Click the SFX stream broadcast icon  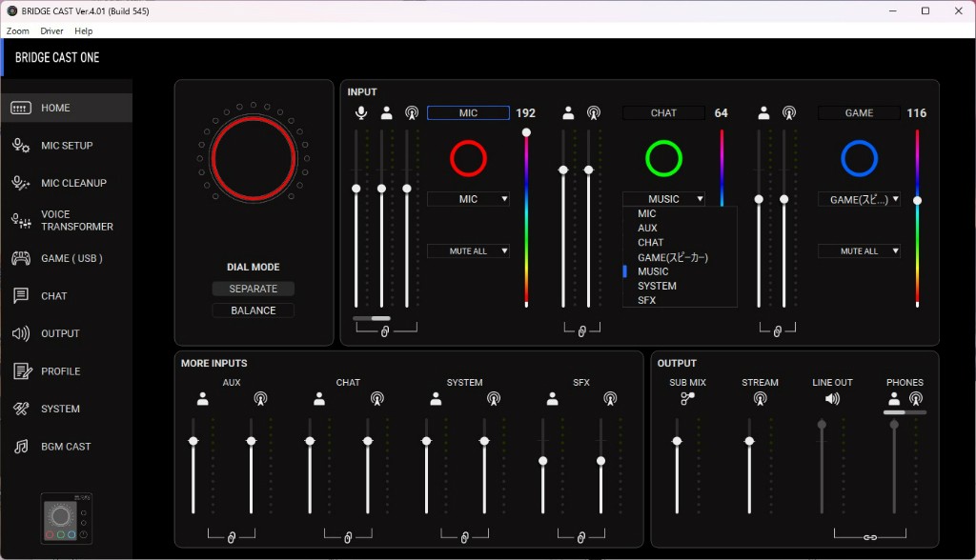609,399
